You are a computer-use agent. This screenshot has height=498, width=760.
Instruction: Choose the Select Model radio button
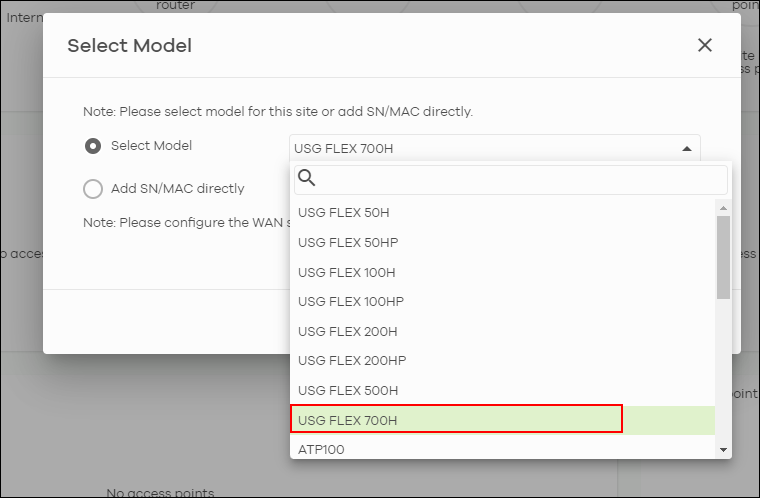[x=93, y=146]
